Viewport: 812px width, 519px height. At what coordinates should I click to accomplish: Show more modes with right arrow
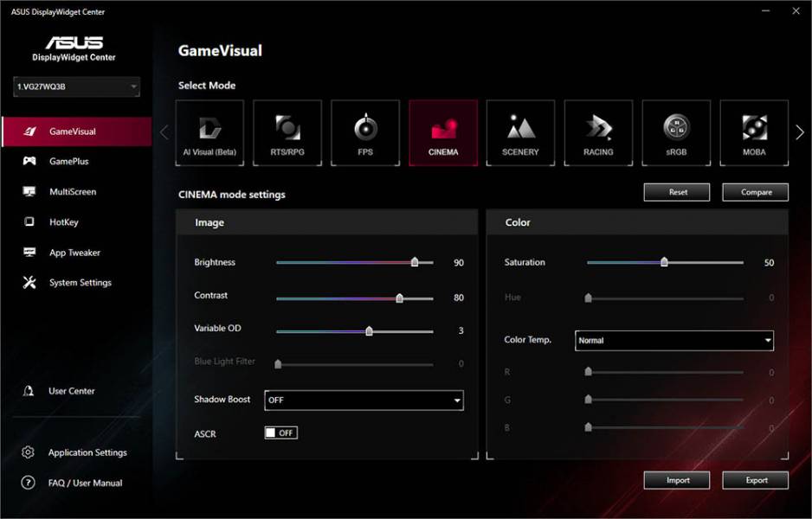800,132
